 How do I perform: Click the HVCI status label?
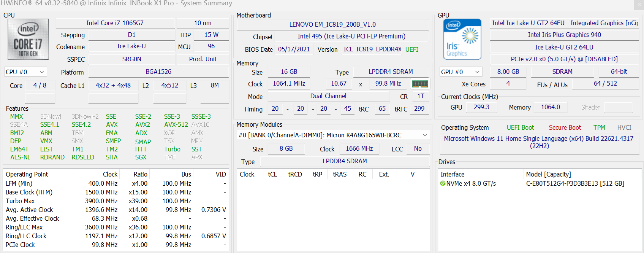pos(624,128)
